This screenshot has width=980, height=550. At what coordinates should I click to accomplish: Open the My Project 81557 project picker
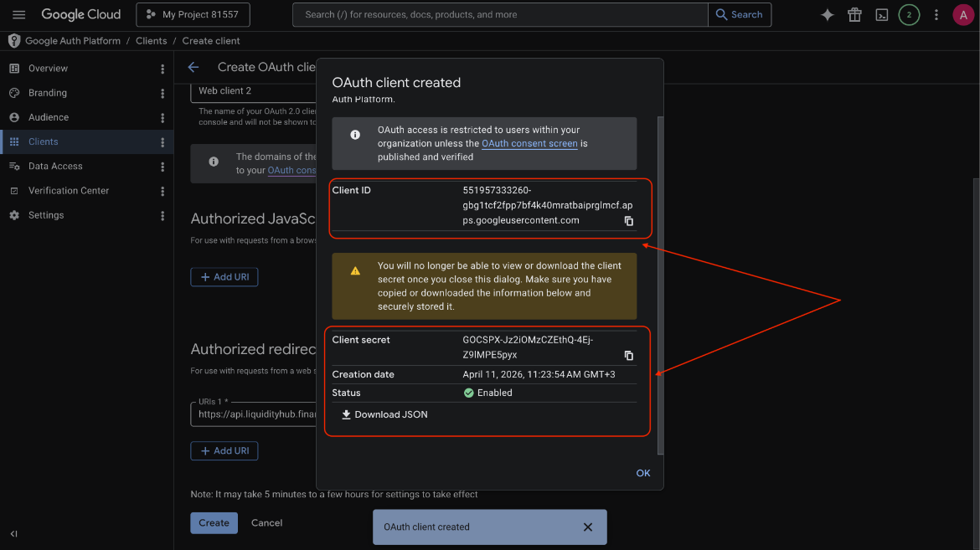pos(193,14)
